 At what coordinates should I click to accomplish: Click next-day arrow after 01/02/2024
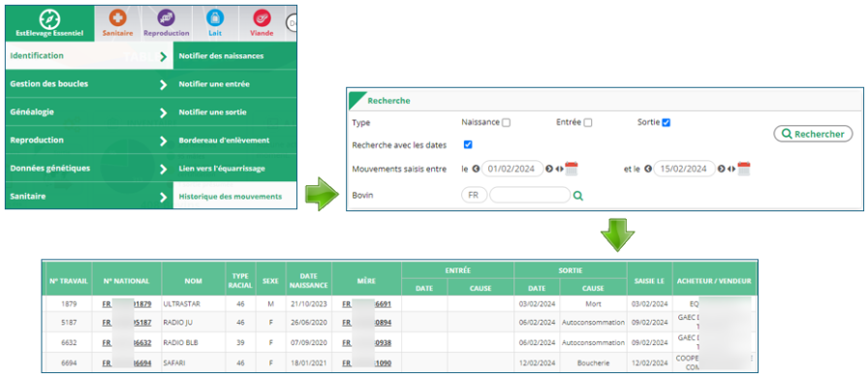click(549, 169)
